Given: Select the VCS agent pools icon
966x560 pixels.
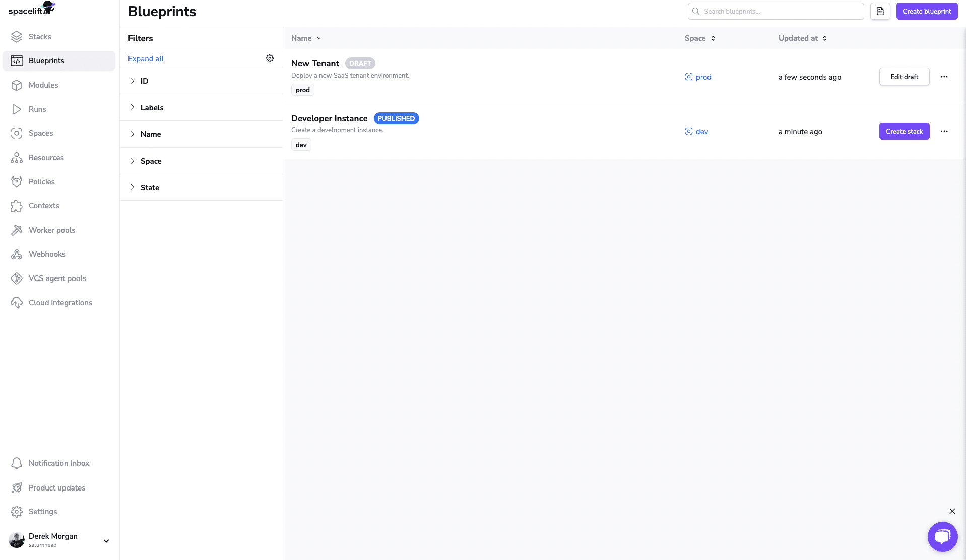Looking at the screenshot, I should coord(17,278).
